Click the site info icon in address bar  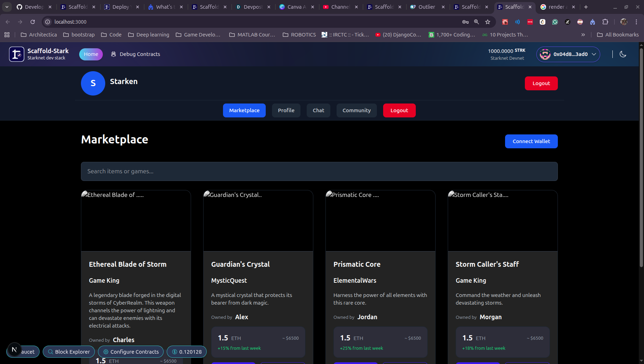coord(48,22)
